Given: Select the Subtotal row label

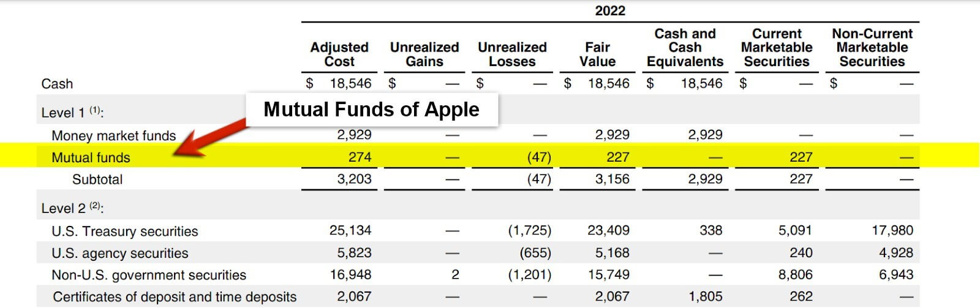Looking at the screenshot, I should [97, 180].
